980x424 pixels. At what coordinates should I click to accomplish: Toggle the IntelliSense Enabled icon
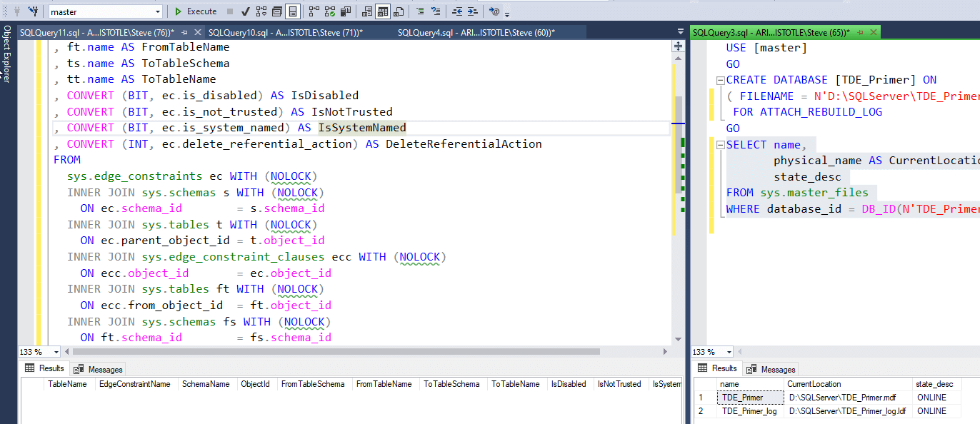coord(293,11)
